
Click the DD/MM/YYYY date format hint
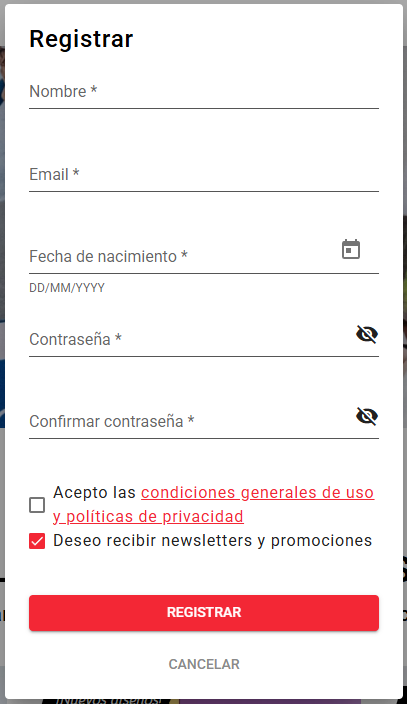coord(67,288)
